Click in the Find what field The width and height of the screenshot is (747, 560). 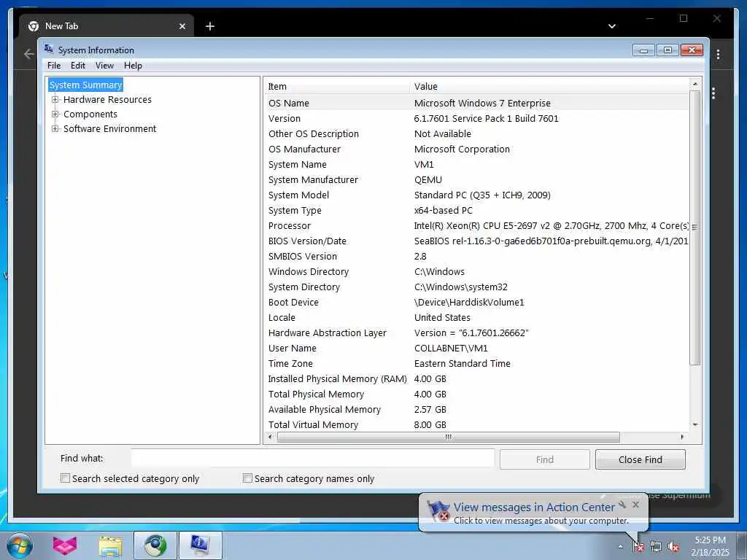click(313, 459)
